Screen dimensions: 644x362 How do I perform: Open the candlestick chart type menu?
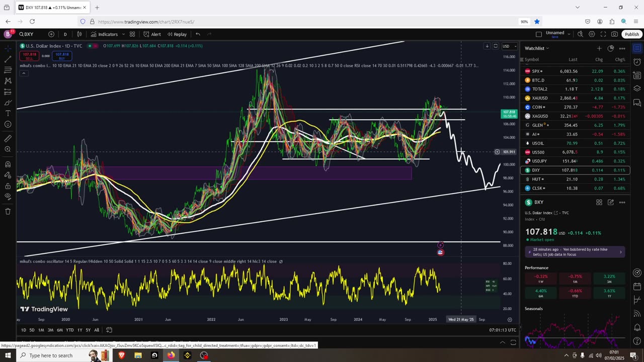point(79,34)
